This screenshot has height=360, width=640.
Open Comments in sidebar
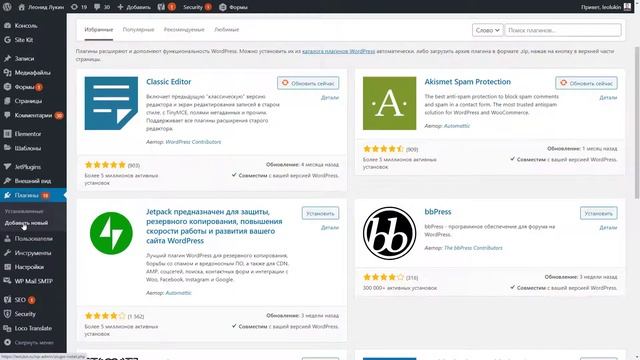(33, 116)
